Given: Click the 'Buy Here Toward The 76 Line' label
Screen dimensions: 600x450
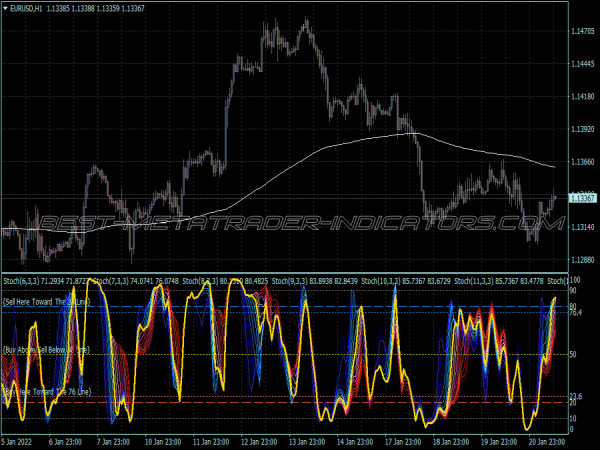Looking at the screenshot, I should pos(47,392).
